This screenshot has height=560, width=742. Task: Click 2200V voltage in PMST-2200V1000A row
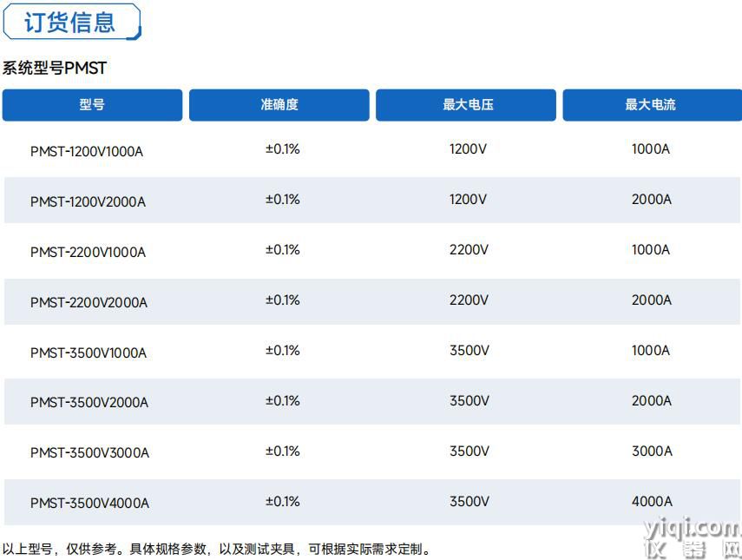(x=469, y=249)
